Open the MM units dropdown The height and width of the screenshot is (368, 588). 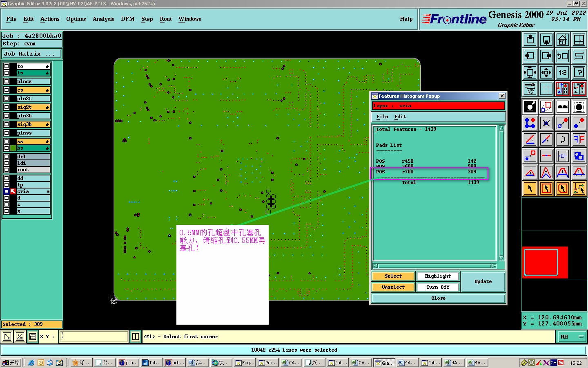572,337
